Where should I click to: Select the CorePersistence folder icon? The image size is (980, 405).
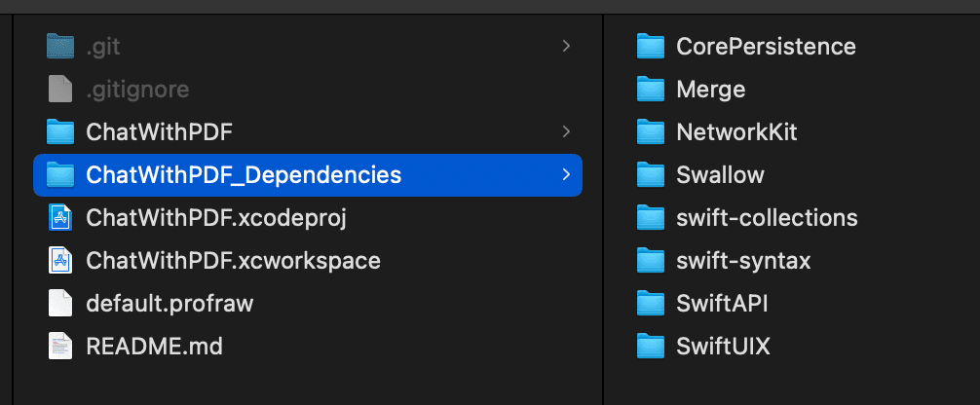pyautogui.click(x=650, y=47)
